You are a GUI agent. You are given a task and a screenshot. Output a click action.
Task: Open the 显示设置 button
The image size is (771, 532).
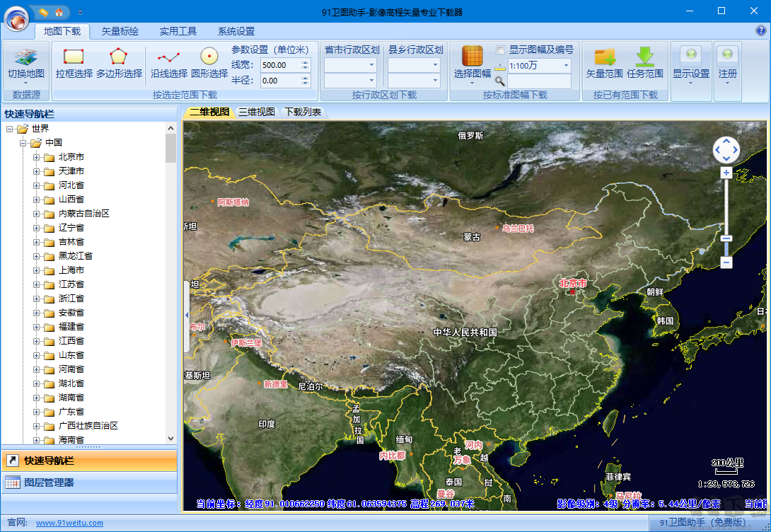pyautogui.click(x=691, y=64)
